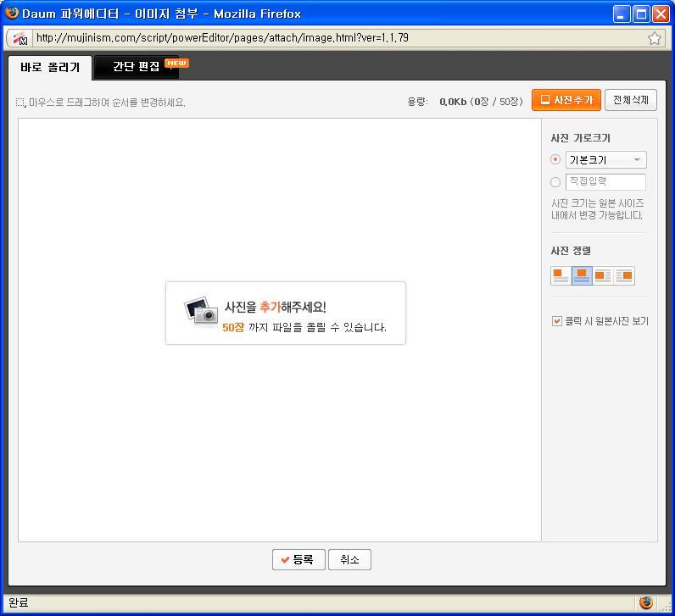
Task: Maximize the Firefox window
Action: tap(641, 14)
